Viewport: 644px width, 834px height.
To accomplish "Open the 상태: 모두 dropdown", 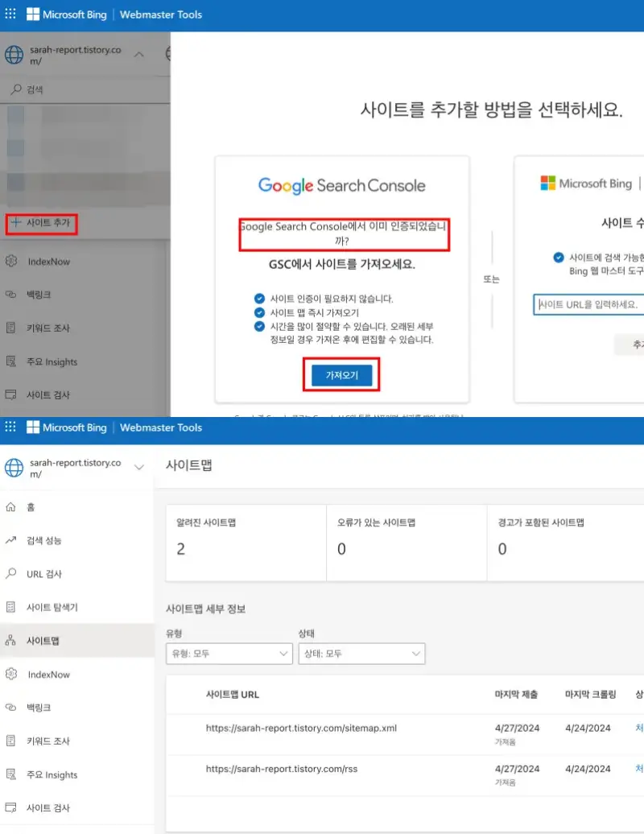I will (361, 654).
